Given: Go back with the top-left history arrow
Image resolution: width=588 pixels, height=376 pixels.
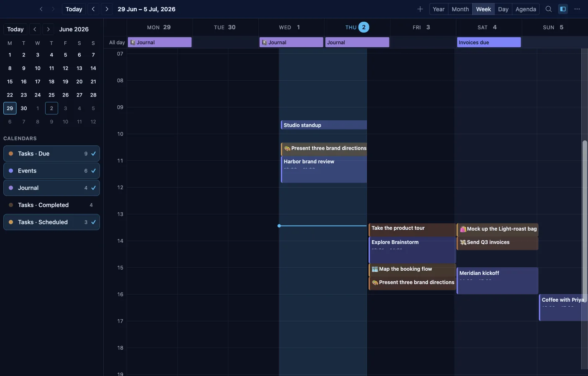Looking at the screenshot, I should 41,9.
